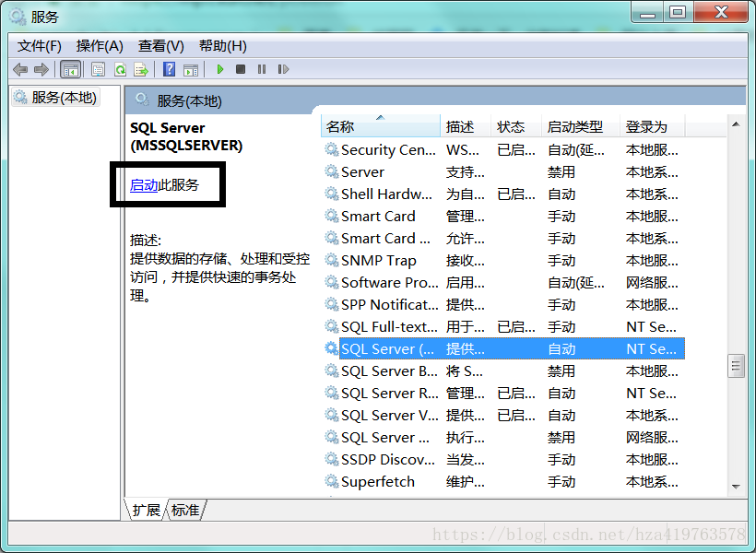756x553 pixels.
Task: Switch to the 标准 tab
Action: [x=185, y=510]
